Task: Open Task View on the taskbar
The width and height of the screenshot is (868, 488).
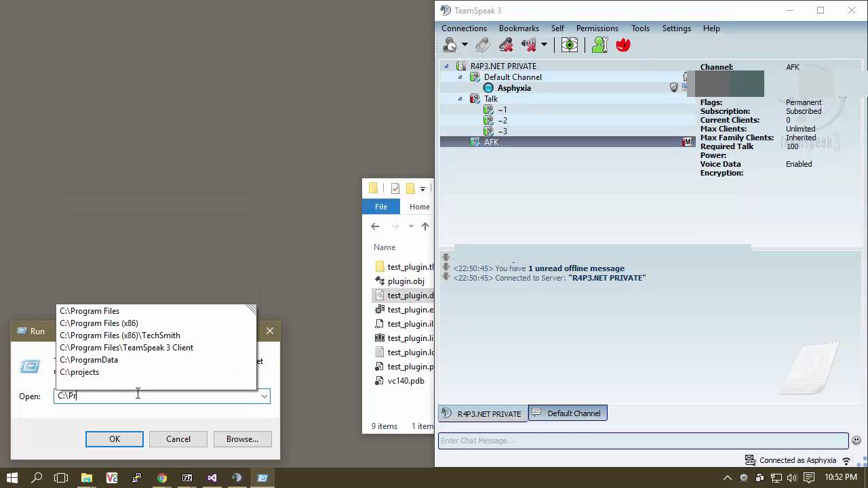Action: 61,478
